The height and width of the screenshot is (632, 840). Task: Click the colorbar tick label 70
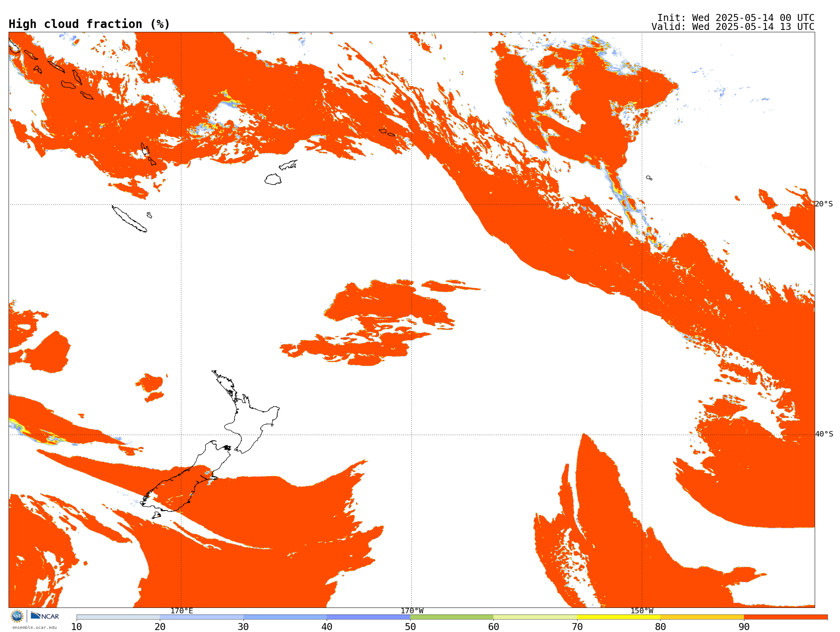[577, 627]
